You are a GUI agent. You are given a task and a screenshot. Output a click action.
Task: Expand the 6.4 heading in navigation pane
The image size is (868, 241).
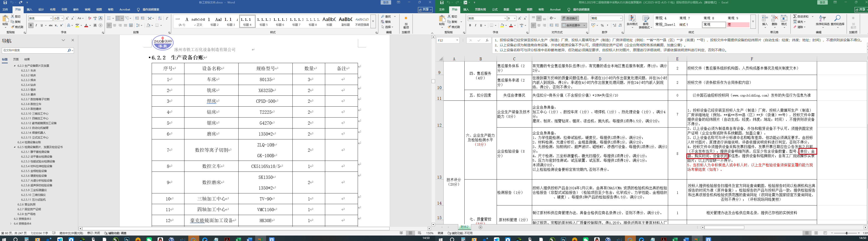click(x=11, y=223)
